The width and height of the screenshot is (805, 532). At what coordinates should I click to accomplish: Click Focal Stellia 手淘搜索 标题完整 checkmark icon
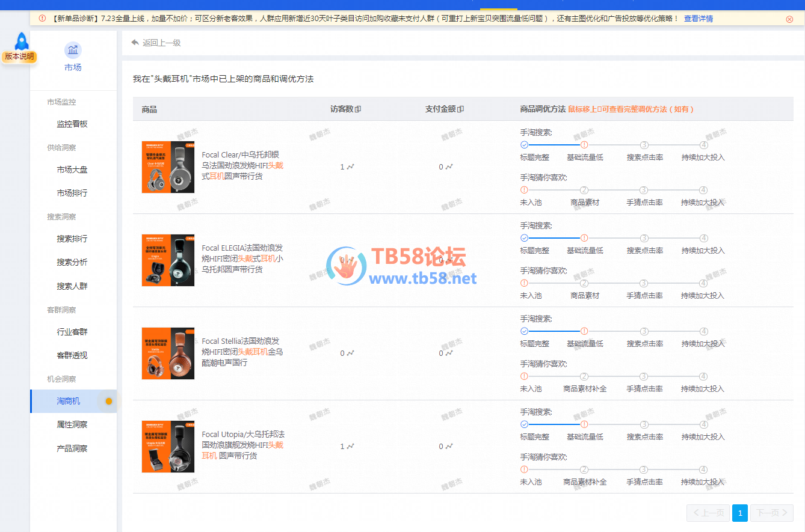coord(524,331)
